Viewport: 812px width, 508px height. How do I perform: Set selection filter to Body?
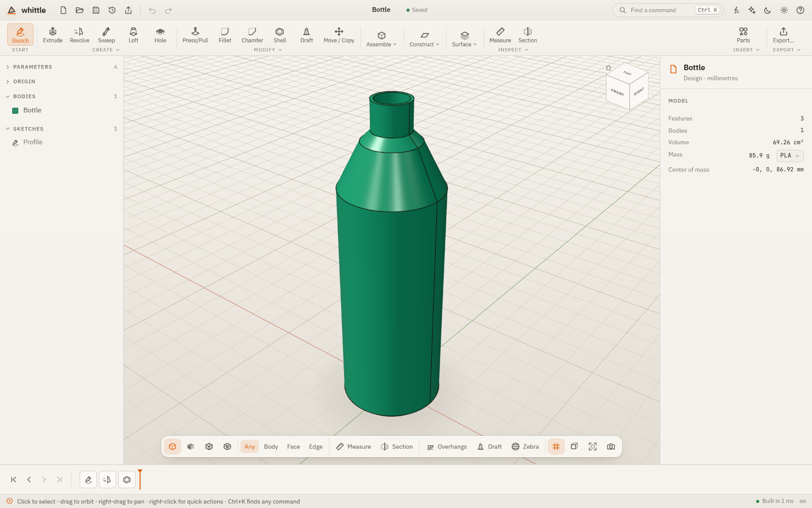click(x=271, y=447)
